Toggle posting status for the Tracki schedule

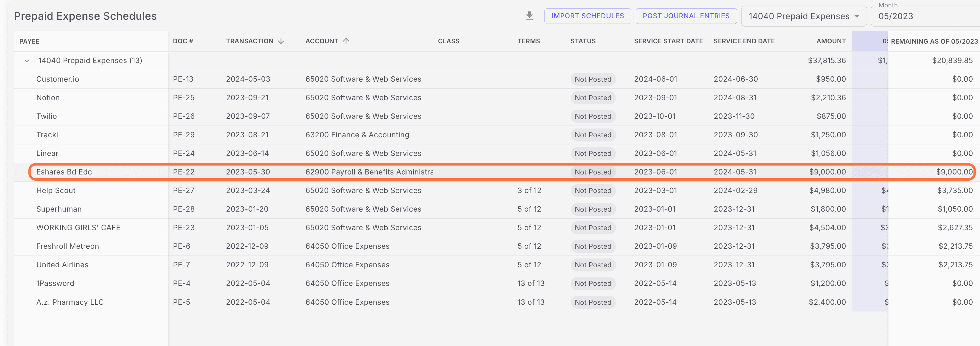pos(593,135)
